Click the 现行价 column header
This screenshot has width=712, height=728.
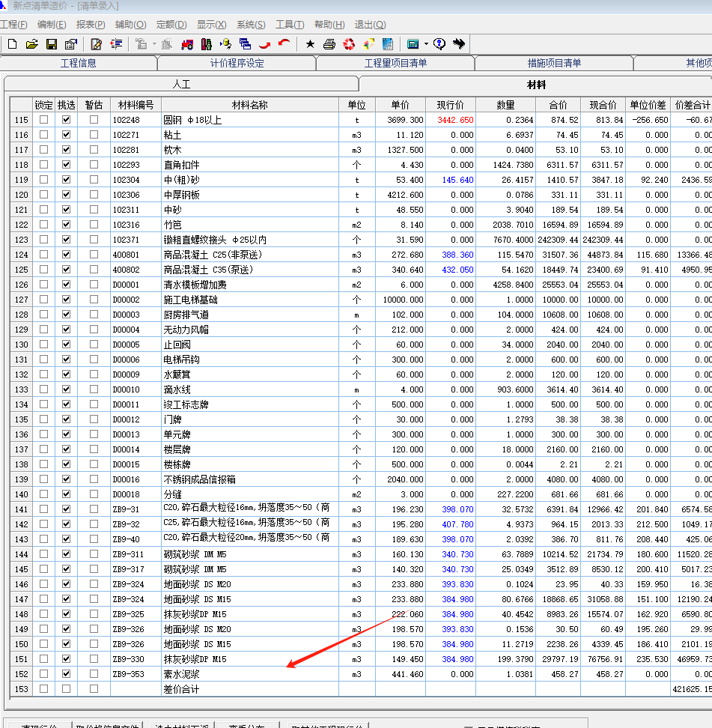coord(450,105)
